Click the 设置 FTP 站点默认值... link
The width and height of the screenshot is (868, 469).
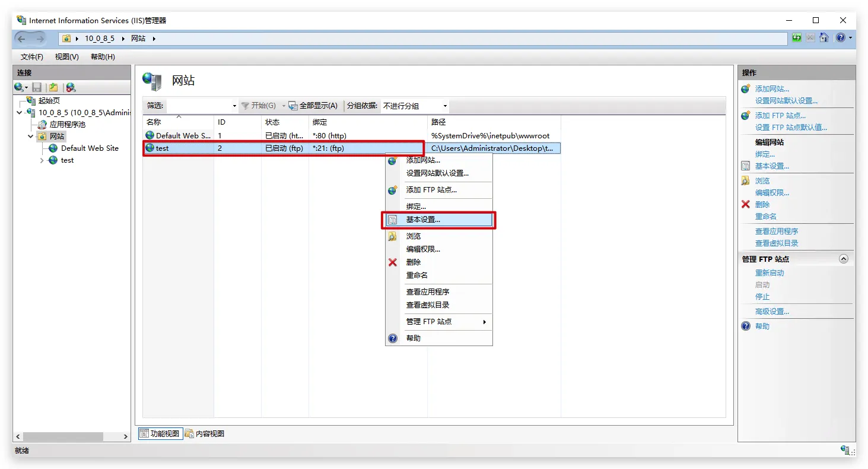click(791, 128)
